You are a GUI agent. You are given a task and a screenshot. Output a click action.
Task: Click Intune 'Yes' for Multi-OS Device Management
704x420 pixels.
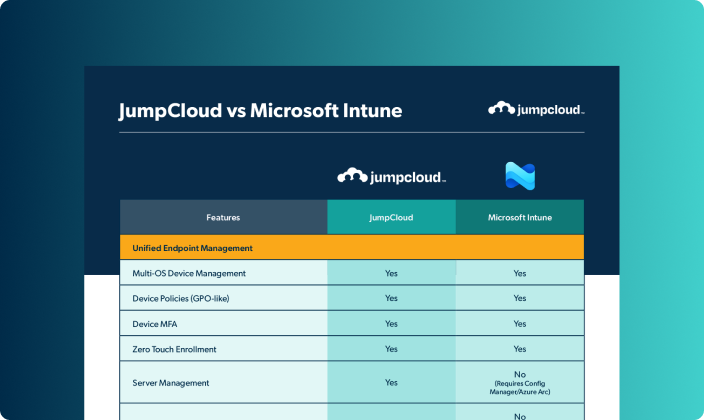tap(520, 273)
